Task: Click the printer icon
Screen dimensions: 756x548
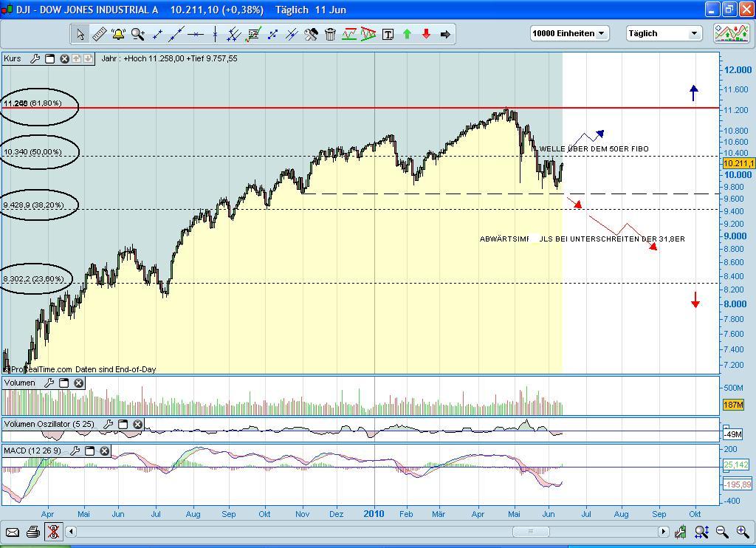Action: (32, 532)
